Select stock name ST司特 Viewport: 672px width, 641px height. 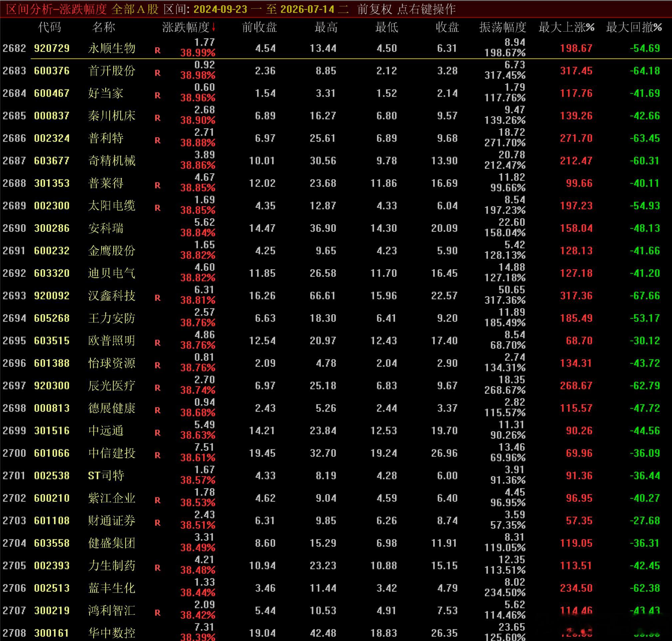click(106, 476)
